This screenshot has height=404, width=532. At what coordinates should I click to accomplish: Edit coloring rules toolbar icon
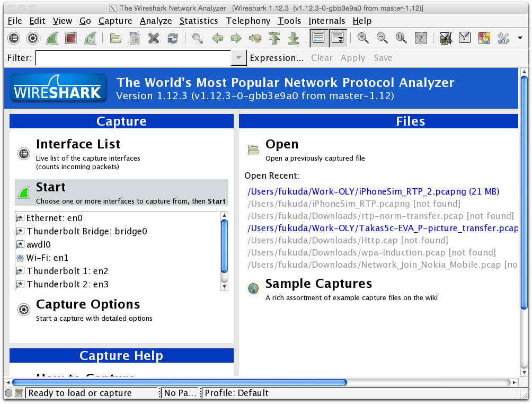pyautogui.click(x=484, y=38)
